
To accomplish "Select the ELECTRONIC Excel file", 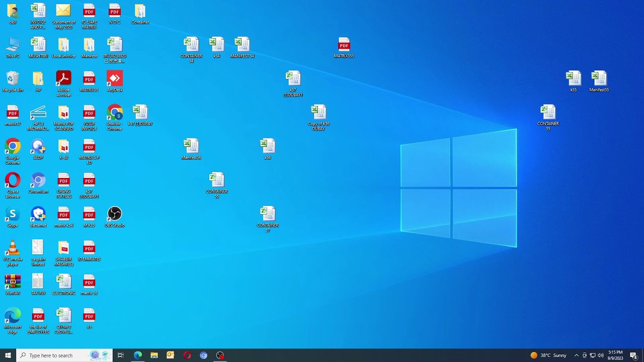I will [x=64, y=285].
